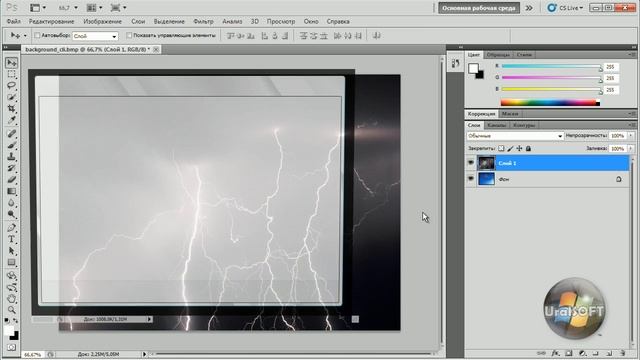Open the Непрозрачность opacity arrow
The width and height of the screenshot is (640, 360).
click(631, 136)
